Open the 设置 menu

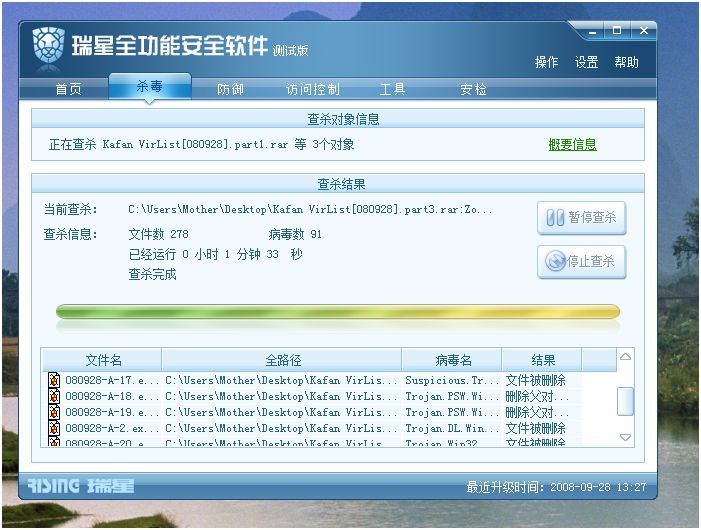[586, 62]
